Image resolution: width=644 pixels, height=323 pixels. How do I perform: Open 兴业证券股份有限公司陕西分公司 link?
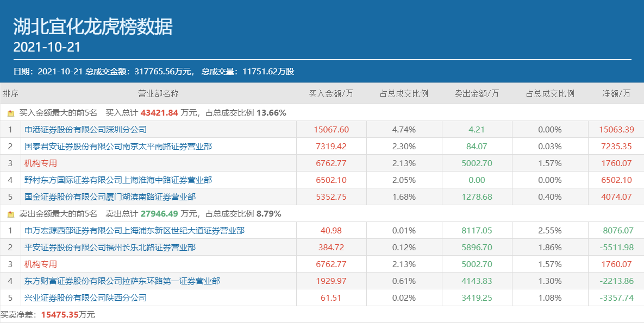click(x=85, y=298)
